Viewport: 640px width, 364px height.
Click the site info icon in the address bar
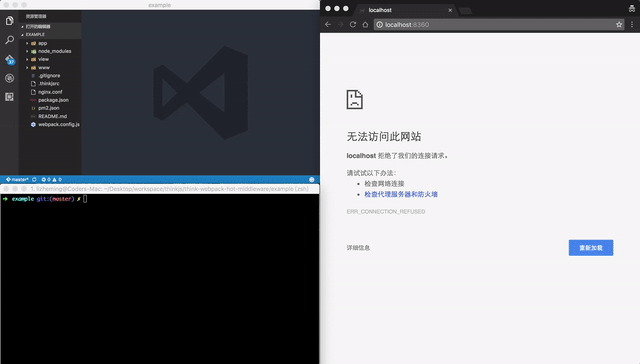[x=379, y=24]
